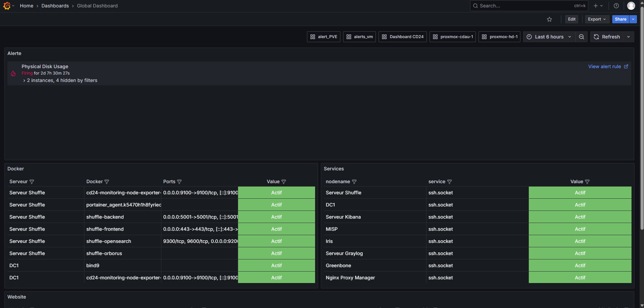Click the Website panel title

(x=17, y=297)
